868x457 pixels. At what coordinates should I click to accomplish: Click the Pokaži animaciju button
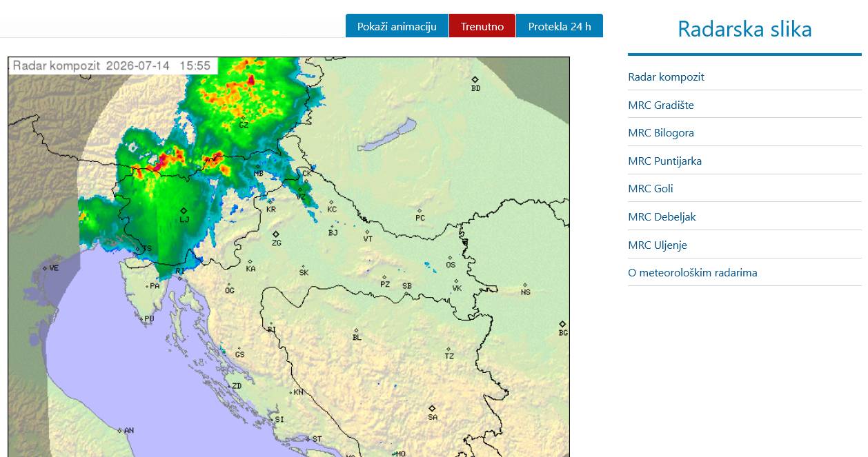click(397, 26)
